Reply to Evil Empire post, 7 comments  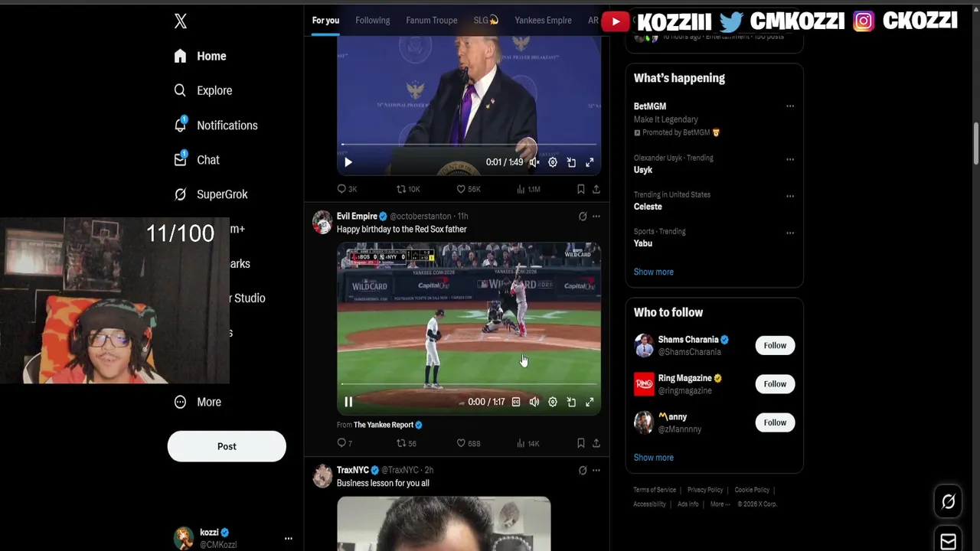345,443
